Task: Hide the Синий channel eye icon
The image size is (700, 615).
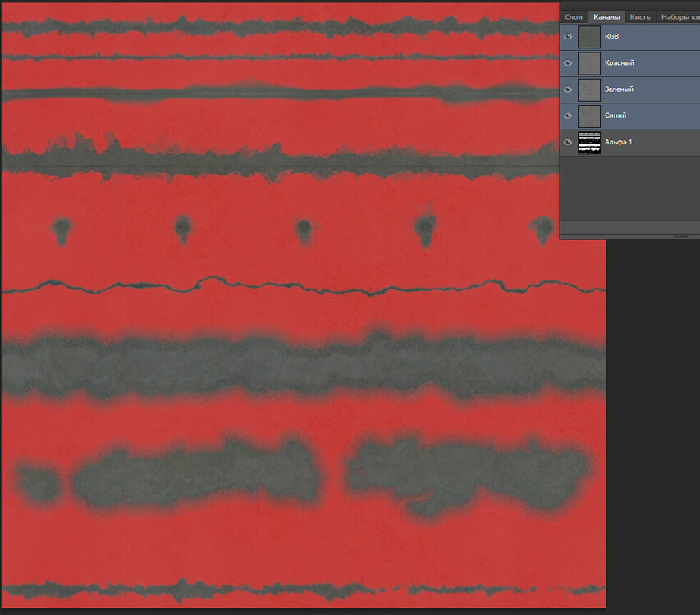Action: point(568,116)
